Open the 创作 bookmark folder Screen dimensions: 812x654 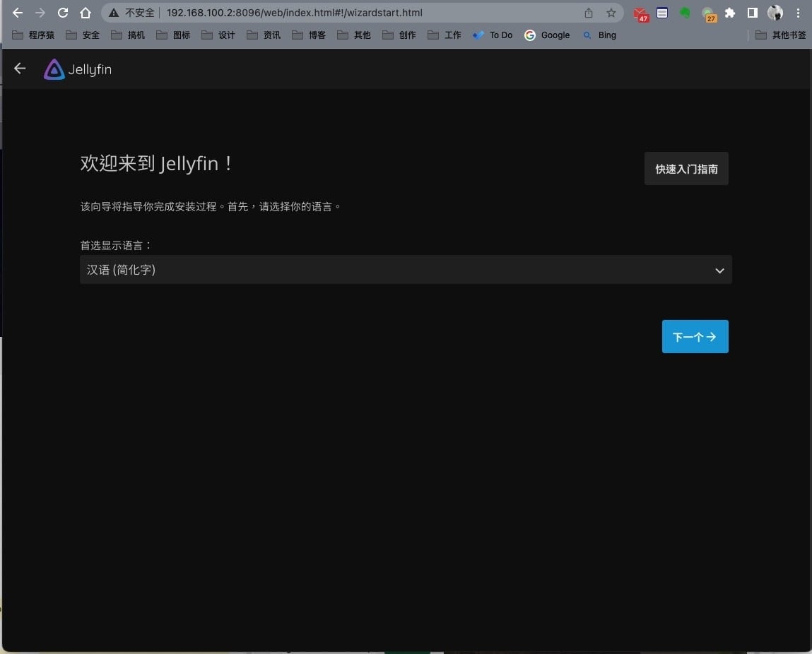[399, 35]
